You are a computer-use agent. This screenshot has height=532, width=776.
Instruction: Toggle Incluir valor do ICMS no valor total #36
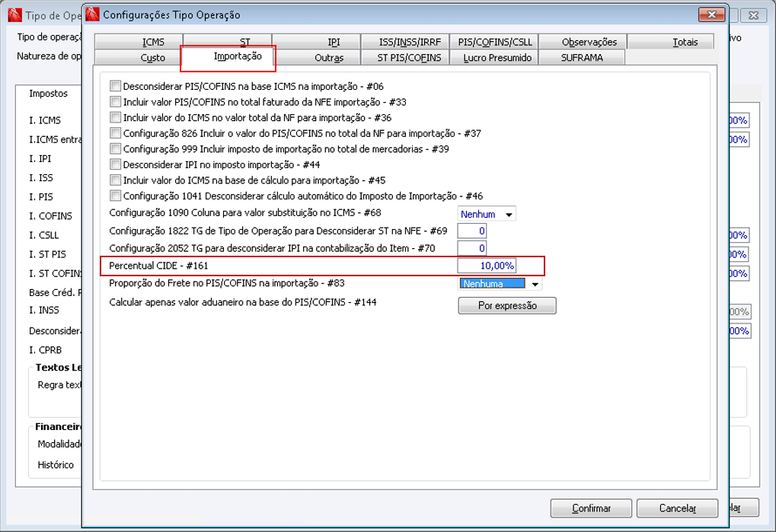pos(115,118)
